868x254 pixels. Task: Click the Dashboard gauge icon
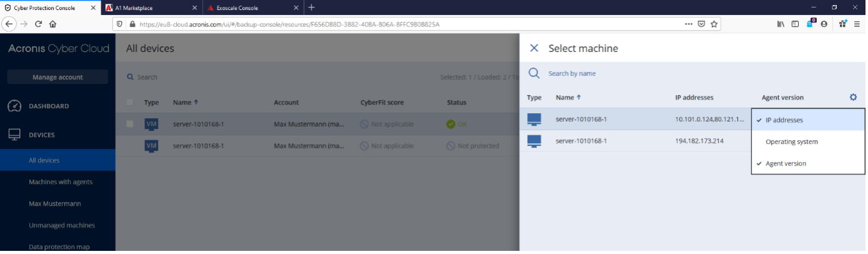point(14,106)
